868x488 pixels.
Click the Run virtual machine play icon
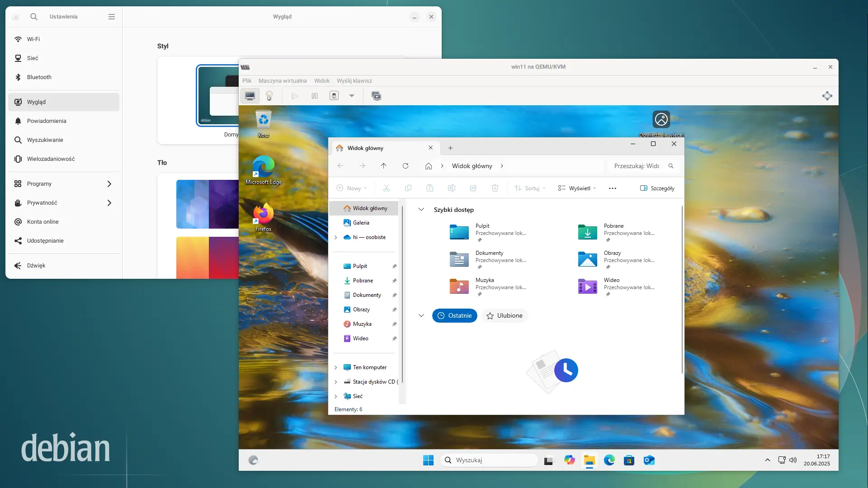[295, 96]
